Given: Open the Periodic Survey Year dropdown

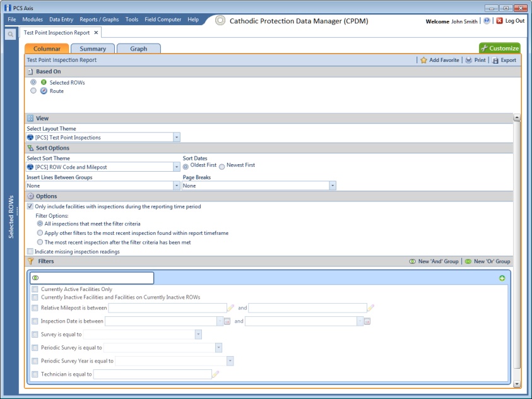Looking at the screenshot, I should coord(230,360).
